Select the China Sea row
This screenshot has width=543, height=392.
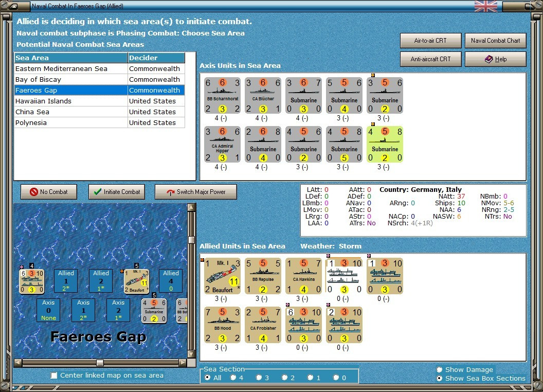click(99, 112)
